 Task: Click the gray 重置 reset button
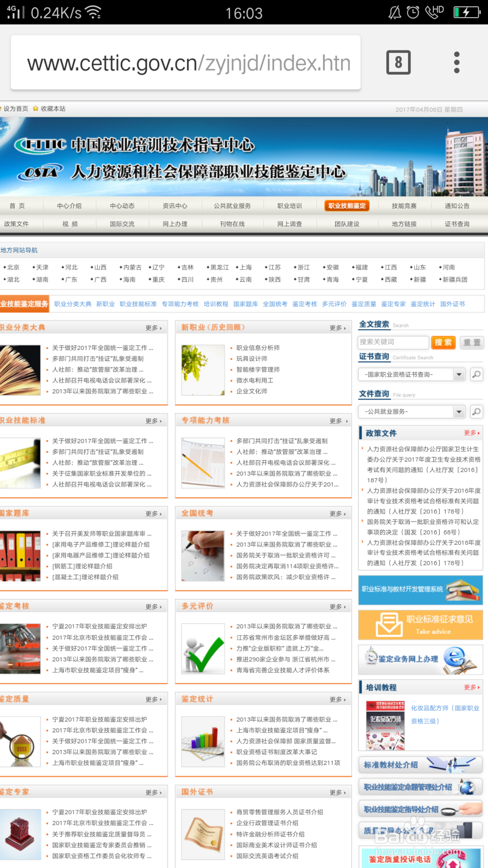point(471,342)
